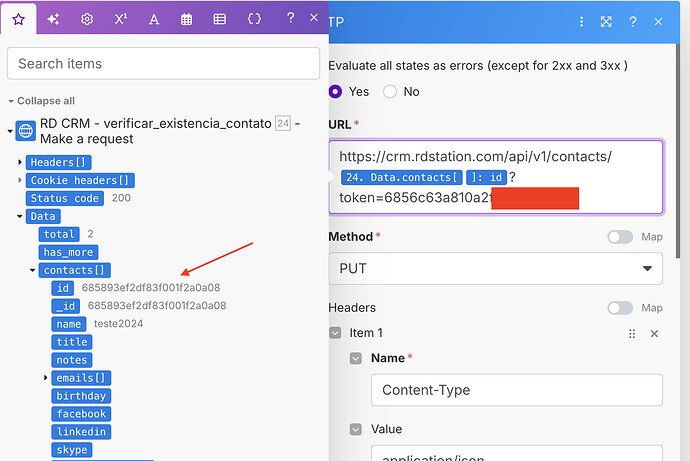Close the HTTP module dialog
690x461 pixels.
pyautogui.click(x=658, y=22)
